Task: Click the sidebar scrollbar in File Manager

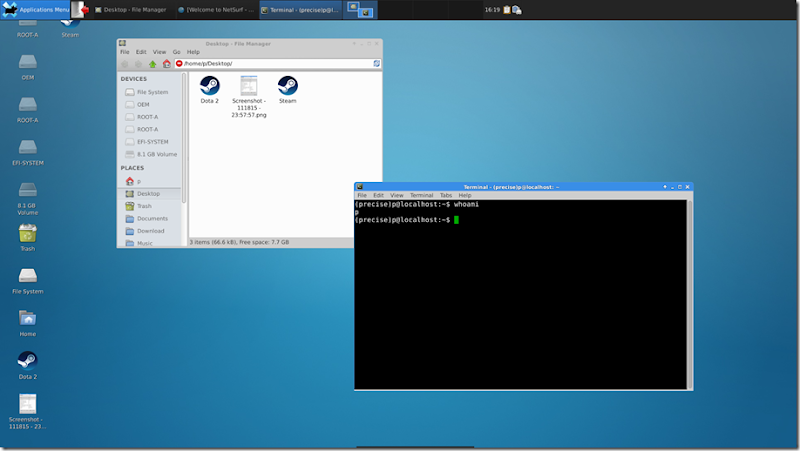Action: 184,138
